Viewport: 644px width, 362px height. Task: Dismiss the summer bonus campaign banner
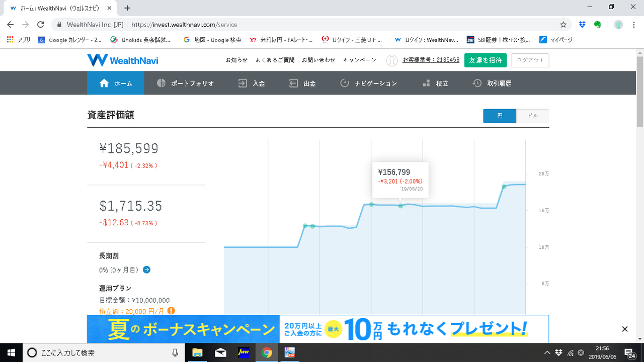[624, 329]
